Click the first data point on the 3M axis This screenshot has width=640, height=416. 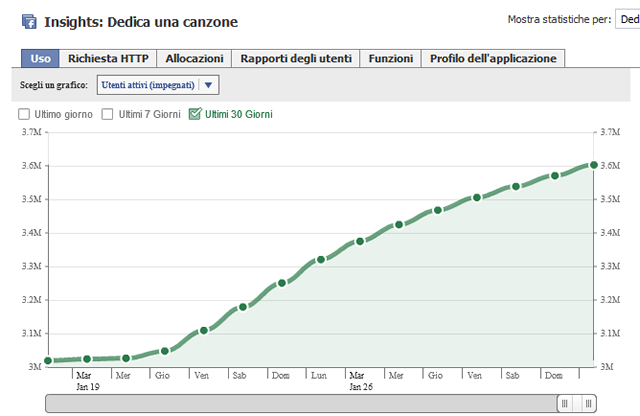click(x=48, y=360)
